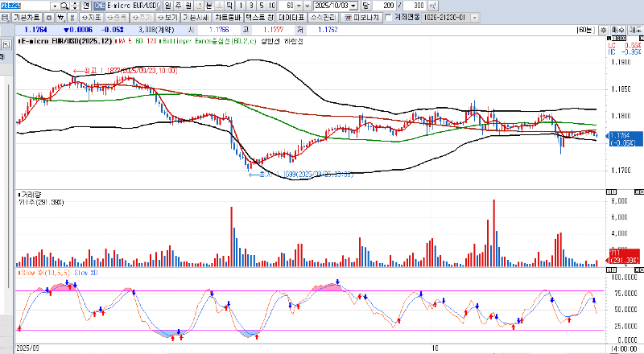The image size is (644, 354).
Task: Open the 피보나치 Fibonacci tool
Action: 364,17
